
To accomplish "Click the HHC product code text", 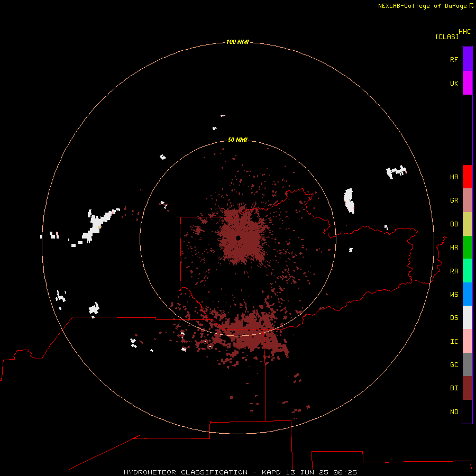I will (x=464, y=32).
